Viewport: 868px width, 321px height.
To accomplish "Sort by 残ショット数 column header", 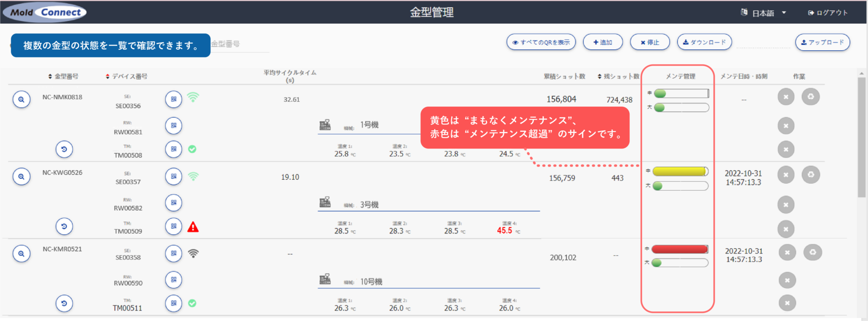I will [x=618, y=77].
